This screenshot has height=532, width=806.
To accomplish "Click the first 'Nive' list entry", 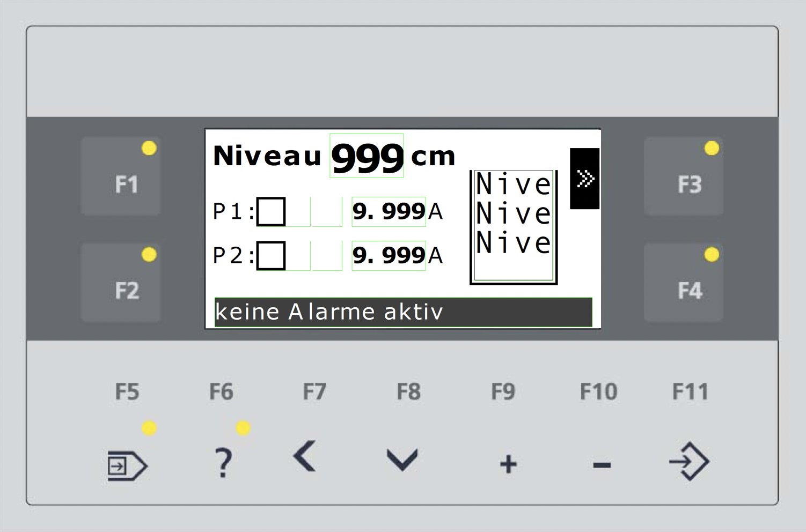I will point(514,184).
